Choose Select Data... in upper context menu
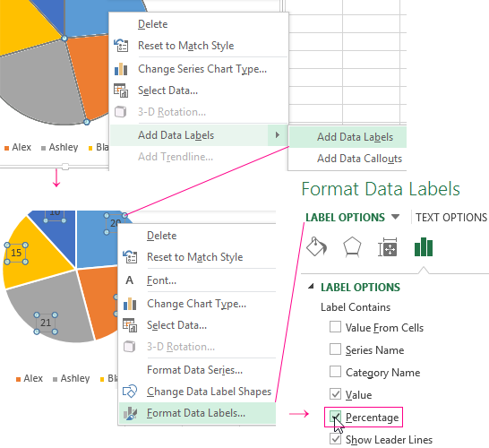 click(x=167, y=90)
